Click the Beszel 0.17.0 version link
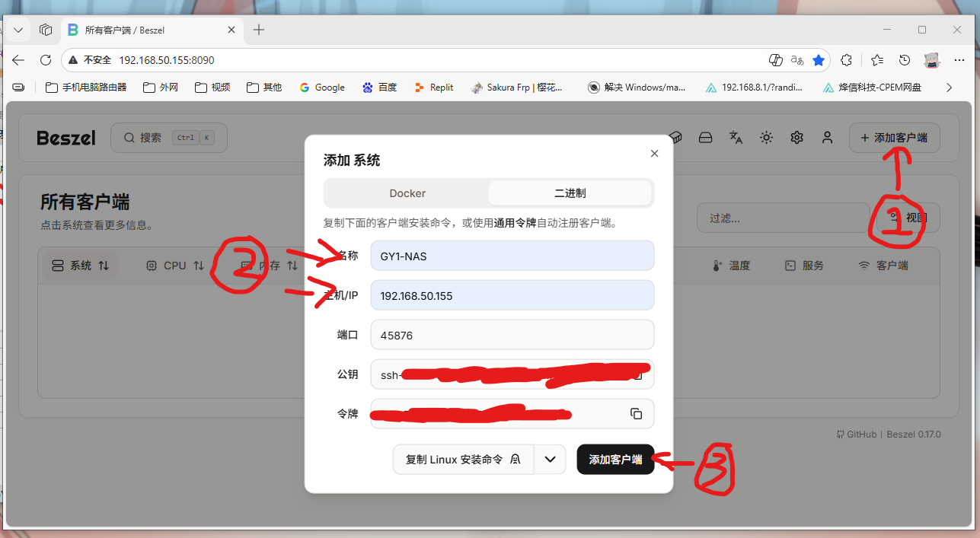980x538 pixels. pos(913,435)
